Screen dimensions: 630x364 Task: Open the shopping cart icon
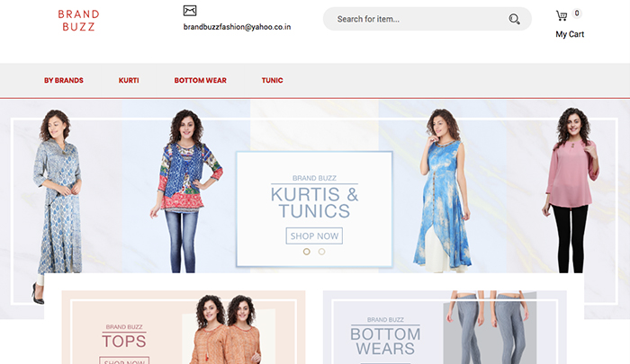(x=562, y=15)
